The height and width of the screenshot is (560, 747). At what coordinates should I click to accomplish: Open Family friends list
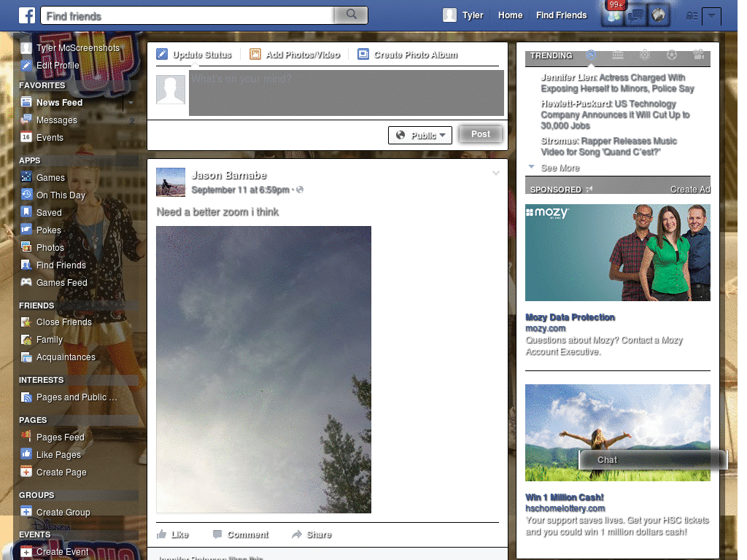tap(49, 340)
